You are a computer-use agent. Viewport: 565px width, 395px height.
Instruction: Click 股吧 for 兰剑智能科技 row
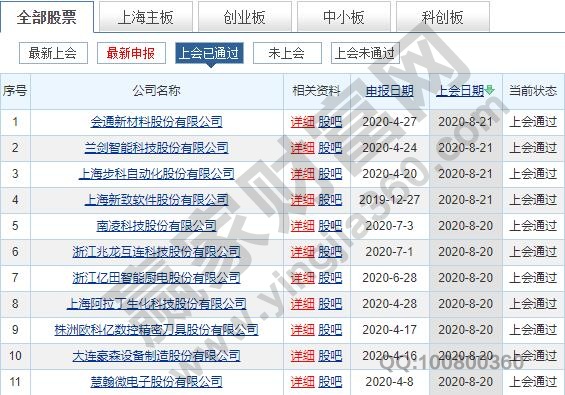[x=330, y=148]
